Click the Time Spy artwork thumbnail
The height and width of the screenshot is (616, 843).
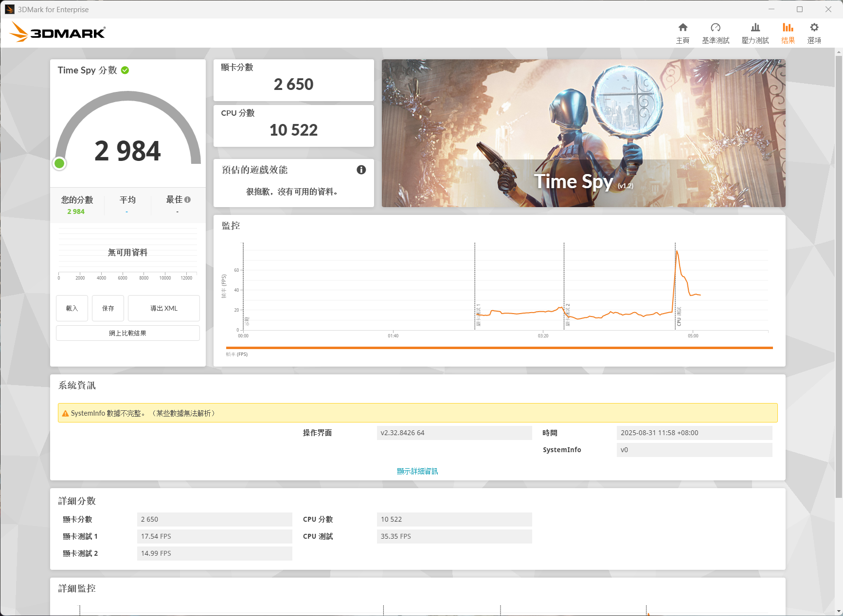pyautogui.click(x=584, y=133)
